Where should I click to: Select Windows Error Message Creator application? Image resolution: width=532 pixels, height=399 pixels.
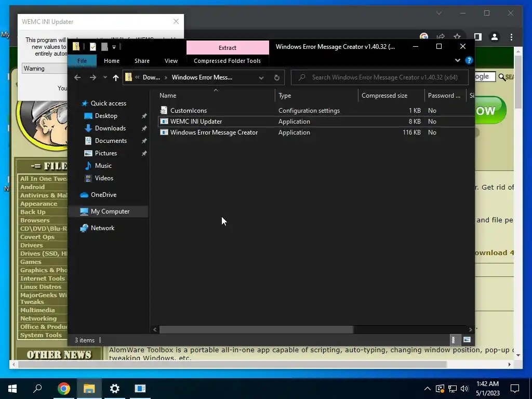point(214,132)
